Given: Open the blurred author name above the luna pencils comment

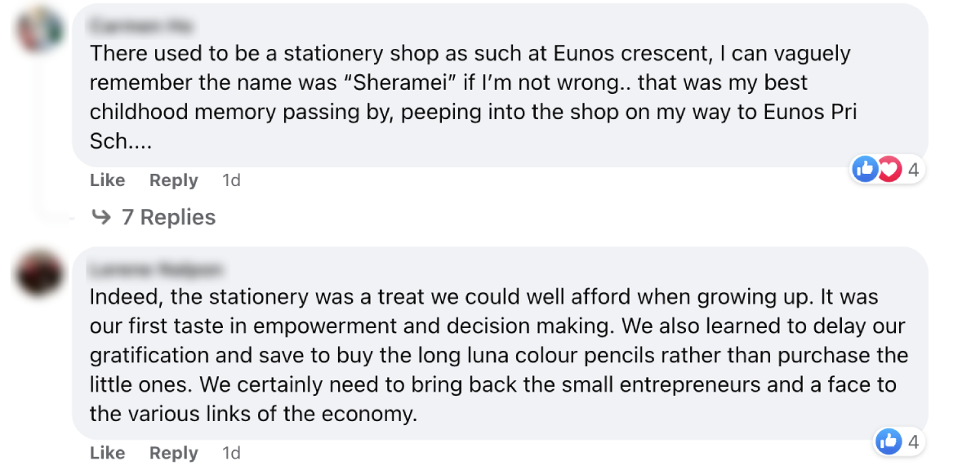Looking at the screenshot, I should pyautogui.click(x=156, y=270).
